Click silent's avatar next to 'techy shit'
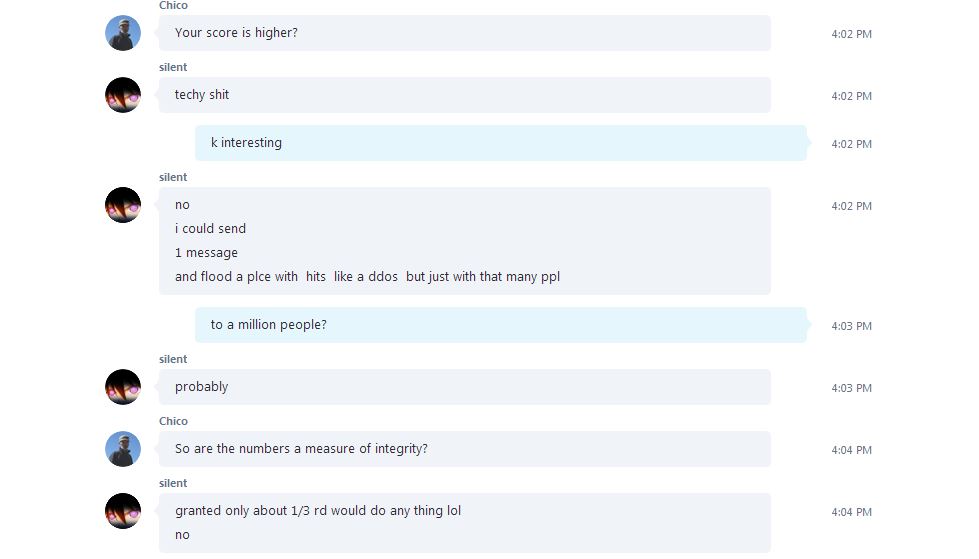The image size is (979, 559). coord(123,95)
